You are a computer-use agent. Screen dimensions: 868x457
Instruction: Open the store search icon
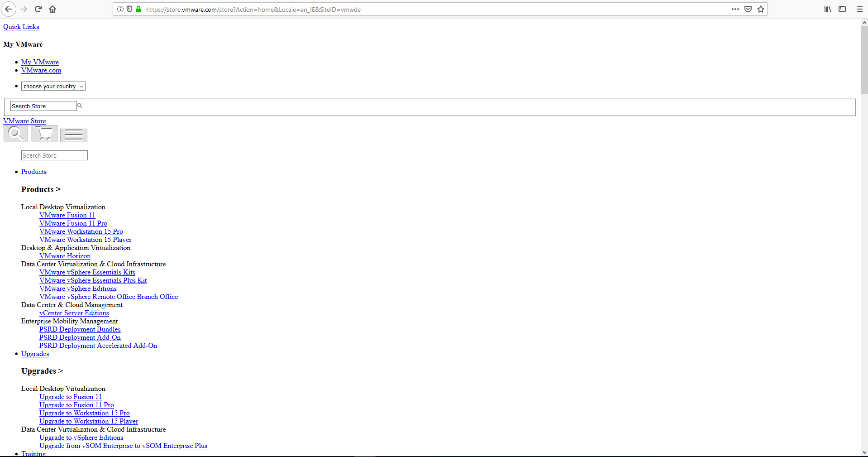tap(15, 133)
